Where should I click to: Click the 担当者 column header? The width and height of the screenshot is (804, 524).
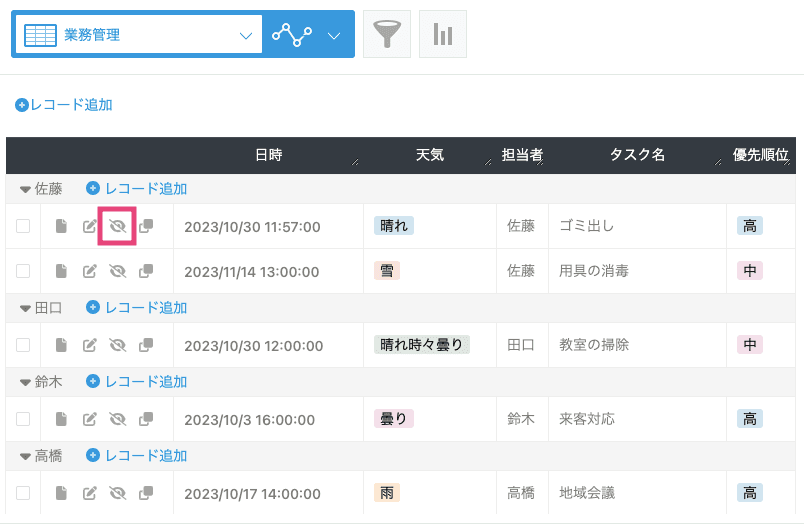click(x=522, y=155)
